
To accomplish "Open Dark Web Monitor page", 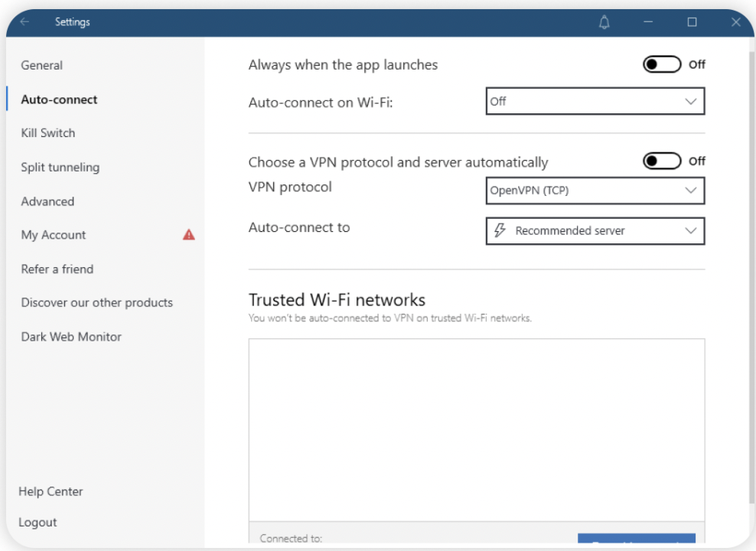I will [71, 337].
